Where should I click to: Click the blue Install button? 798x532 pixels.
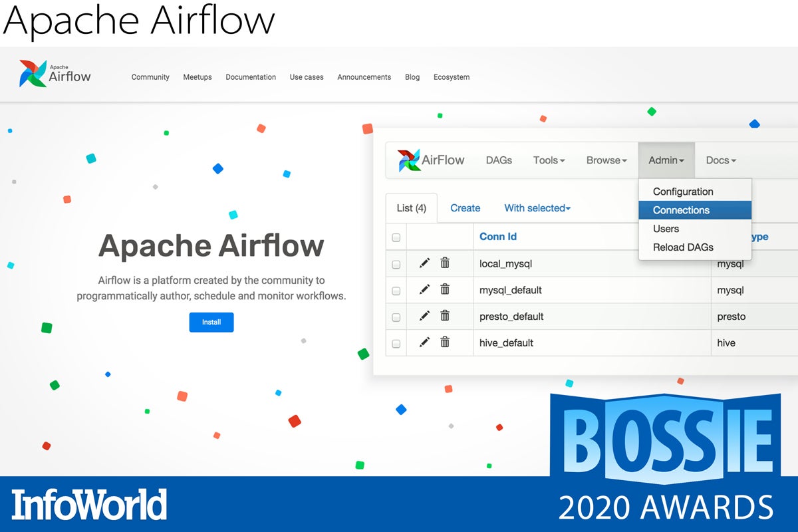point(211,322)
